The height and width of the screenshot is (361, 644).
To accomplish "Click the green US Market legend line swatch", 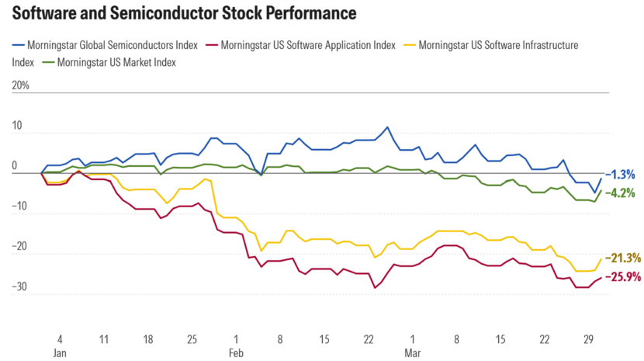I will pyautogui.click(x=46, y=61).
